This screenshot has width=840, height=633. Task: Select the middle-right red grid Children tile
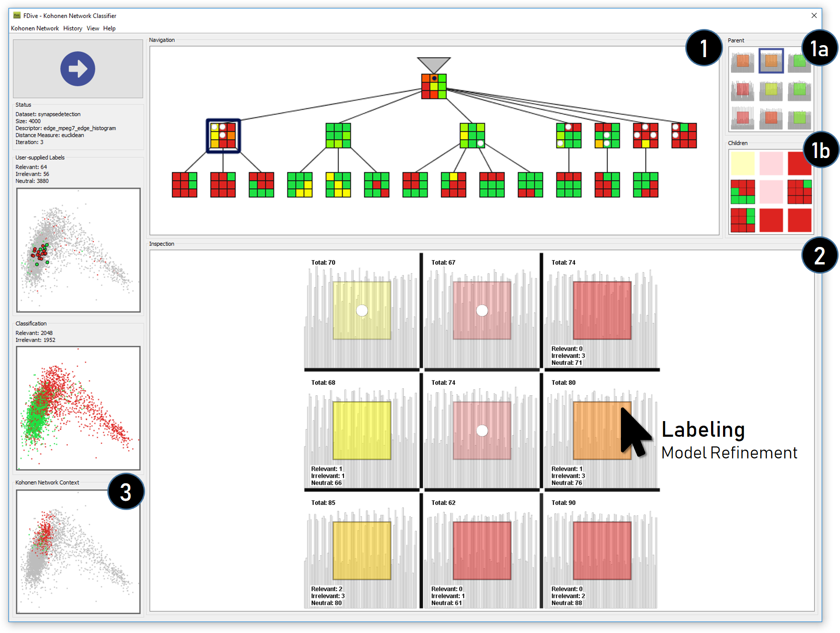click(x=799, y=192)
